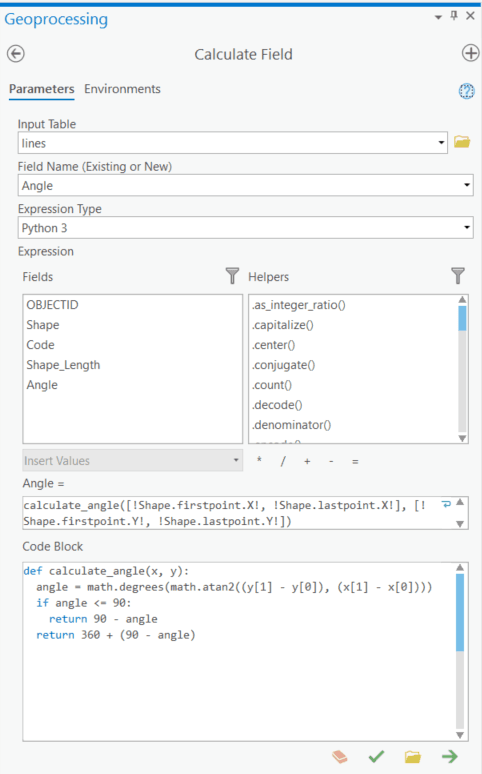Pin the Geoprocessing pane

pos(454,16)
